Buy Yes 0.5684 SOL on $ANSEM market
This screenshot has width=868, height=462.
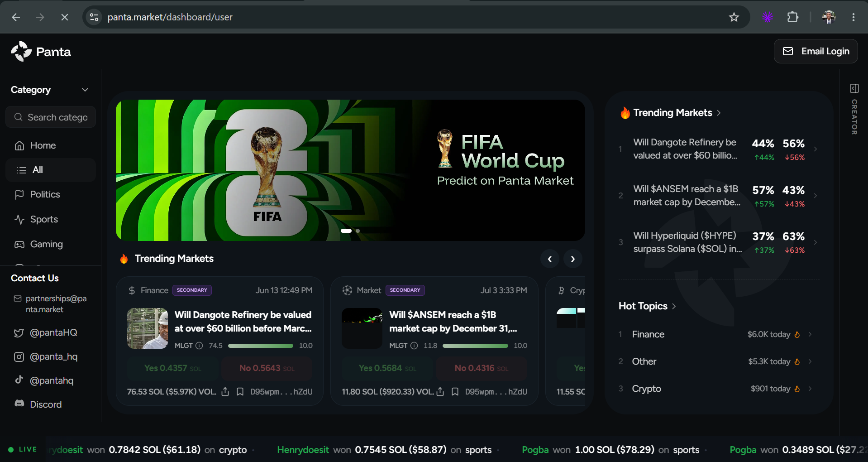tap(387, 368)
